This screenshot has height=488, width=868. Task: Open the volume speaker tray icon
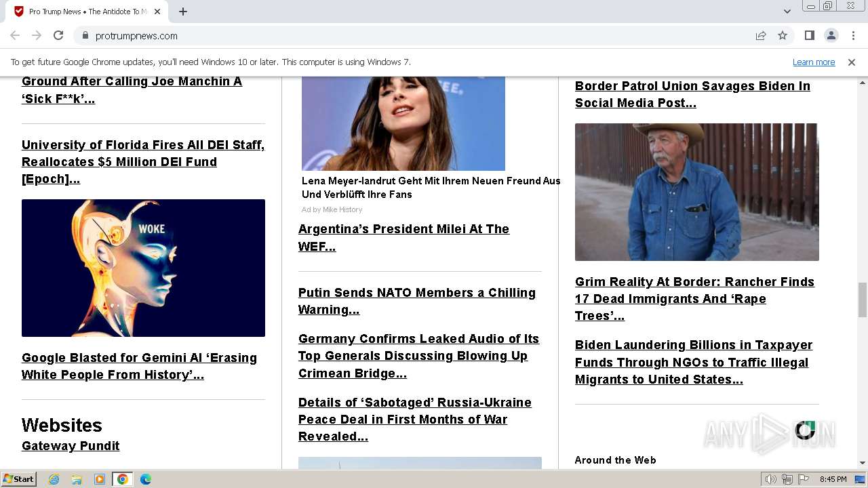coord(770,479)
